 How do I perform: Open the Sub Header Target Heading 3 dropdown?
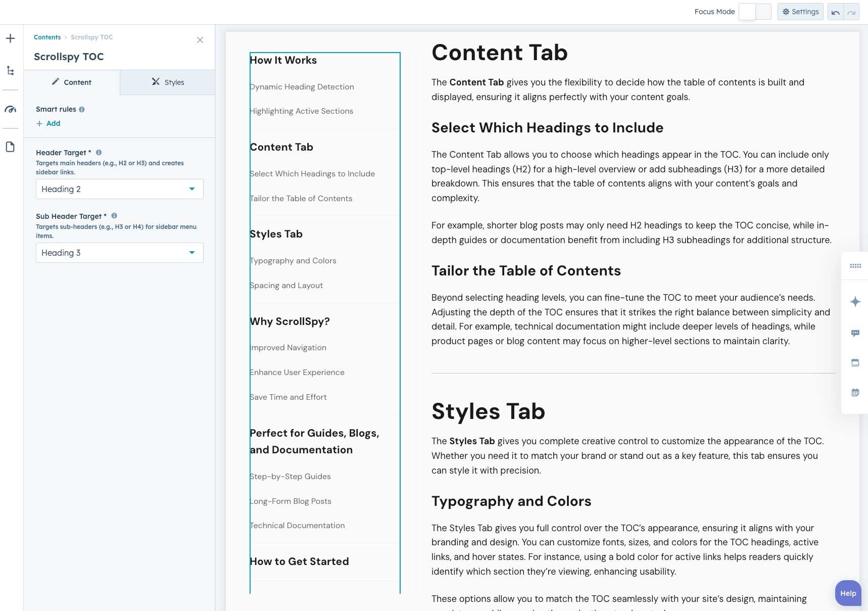click(120, 253)
